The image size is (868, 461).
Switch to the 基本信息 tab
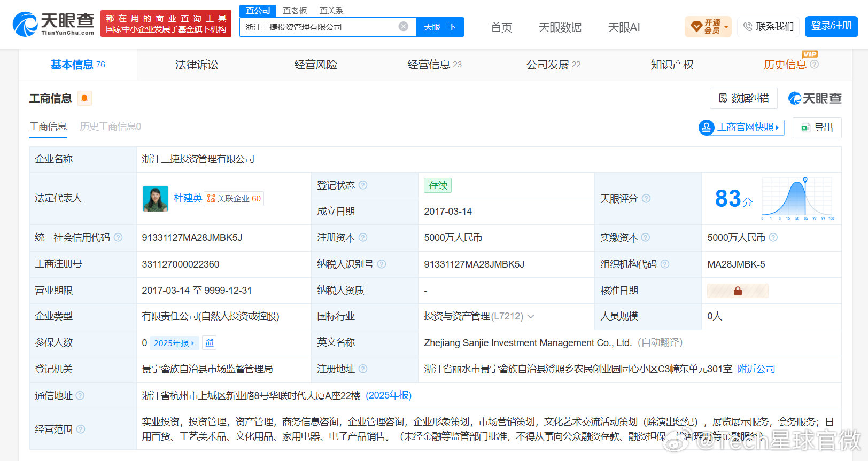(78, 65)
